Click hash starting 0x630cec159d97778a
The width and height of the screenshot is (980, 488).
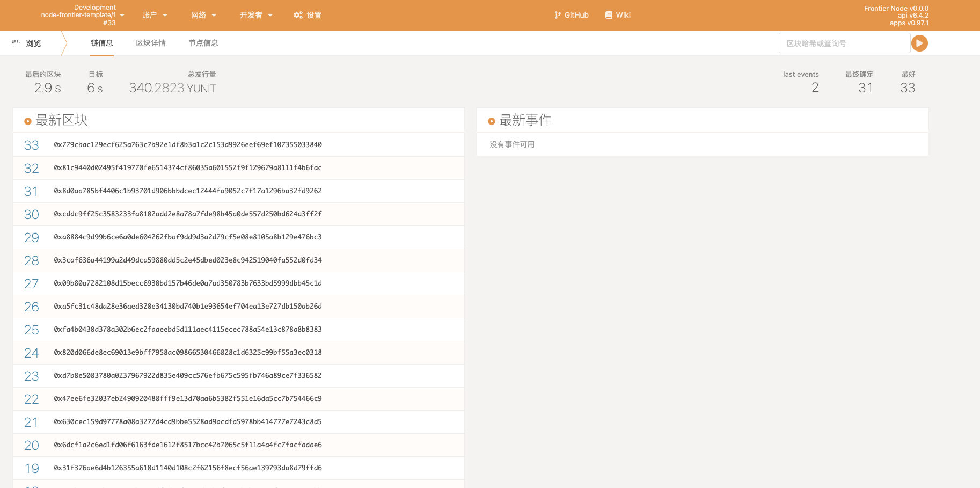[x=188, y=421]
